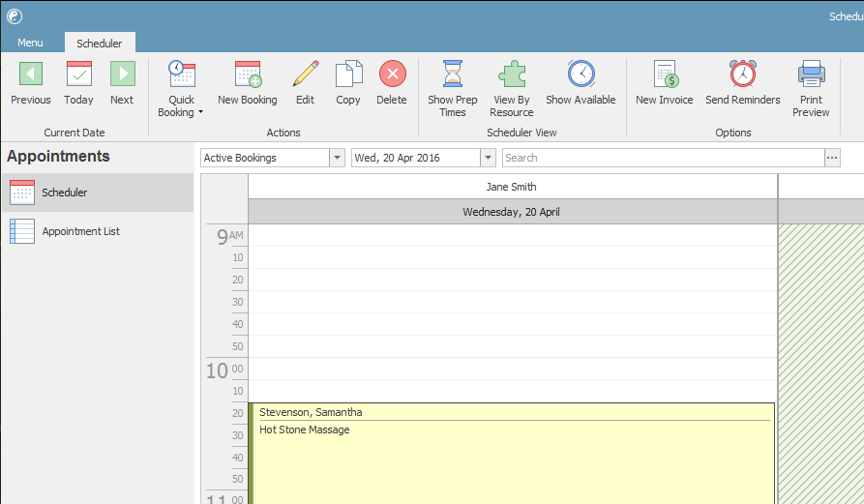864x504 pixels.
Task: Select the Jane Smith resource header
Action: pos(513,187)
